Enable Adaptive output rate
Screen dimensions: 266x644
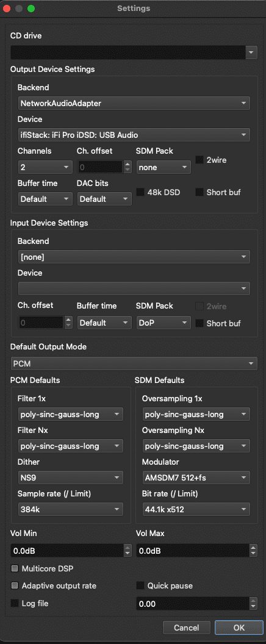[x=15, y=585]
